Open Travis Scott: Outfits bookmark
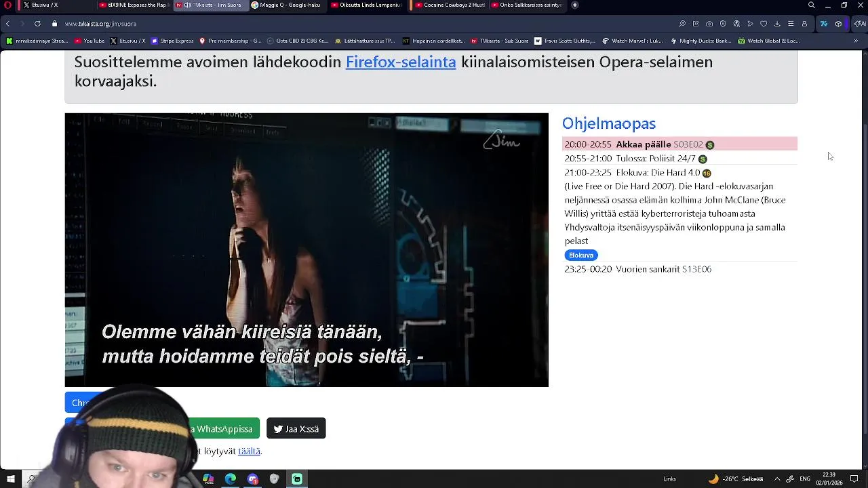This screenshot has height=488, width=868. point(564,41)
